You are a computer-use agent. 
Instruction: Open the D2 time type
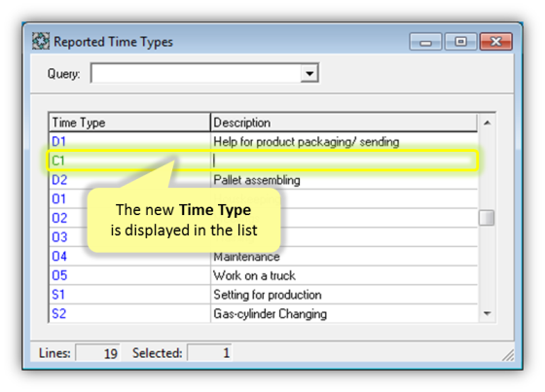(59, 180)
